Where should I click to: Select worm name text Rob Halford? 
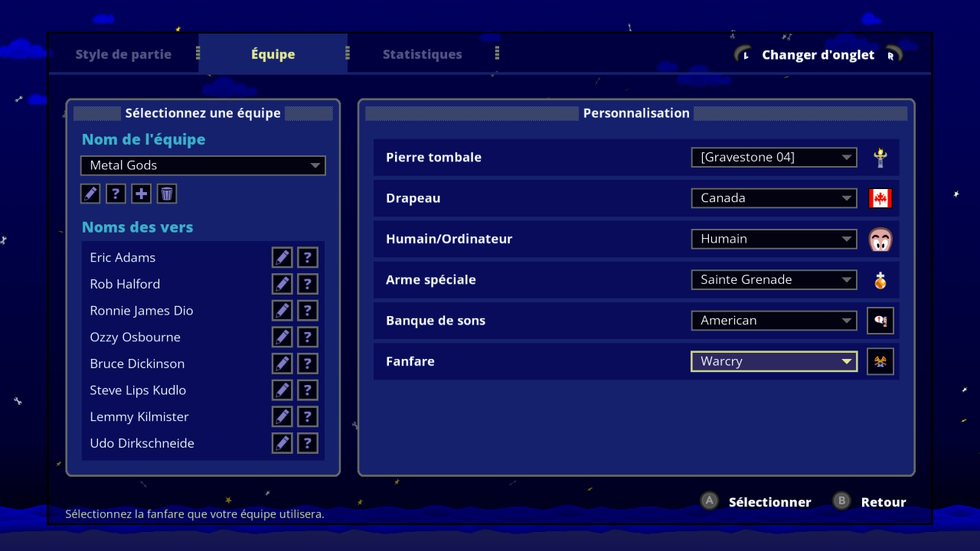[125, 284]
